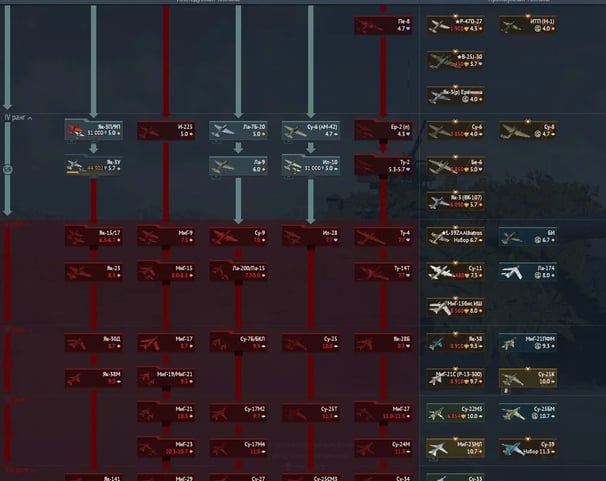Click the Су-25К premium aircraft

point(528,377)
